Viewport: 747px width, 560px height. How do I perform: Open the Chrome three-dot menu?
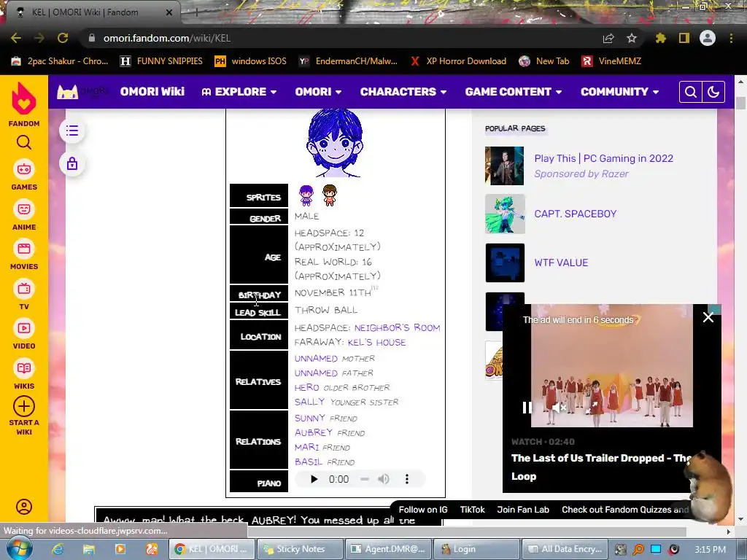click(x=731, y=38)
